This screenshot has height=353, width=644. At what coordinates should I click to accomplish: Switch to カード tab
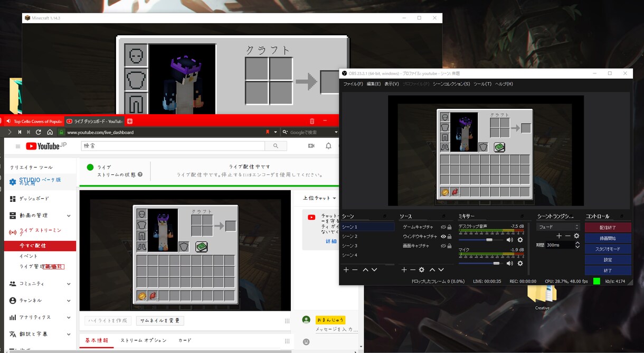pyautogui.click(x=185, y=340)
